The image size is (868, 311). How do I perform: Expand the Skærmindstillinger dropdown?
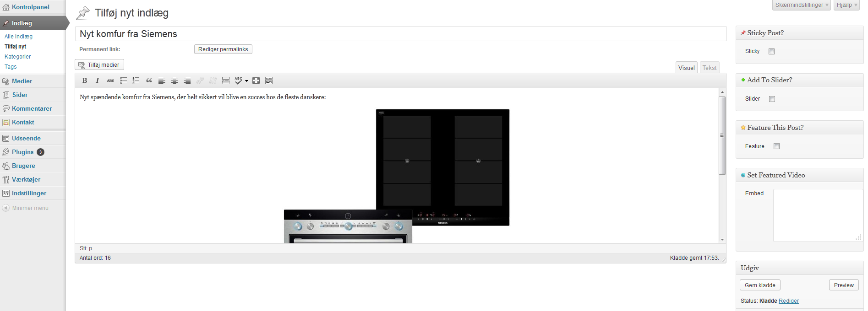click(x=802, y=5)
